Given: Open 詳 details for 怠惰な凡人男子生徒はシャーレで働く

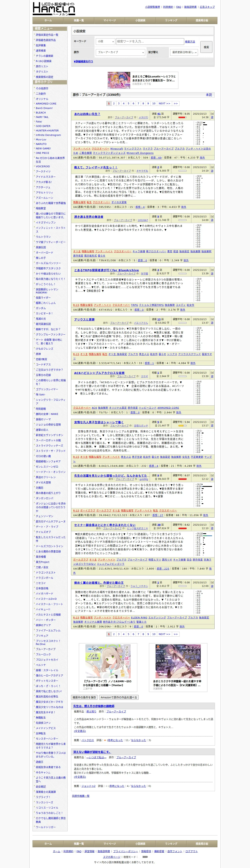Looking at the screenshot, I should [212, 426].
